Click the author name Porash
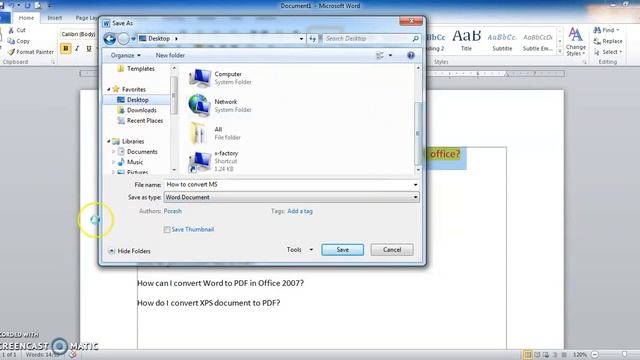 pyautogui.click(x=173, y=211)
